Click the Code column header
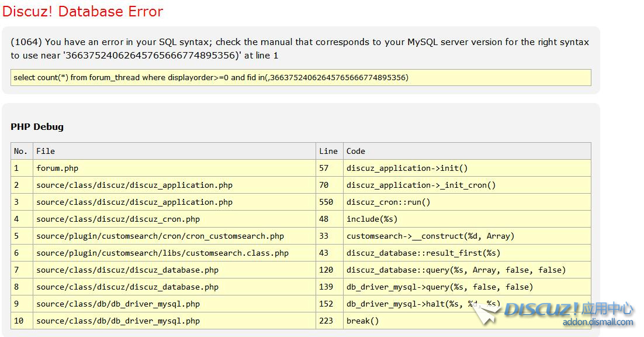644x337 pixels. pos(355,151)
